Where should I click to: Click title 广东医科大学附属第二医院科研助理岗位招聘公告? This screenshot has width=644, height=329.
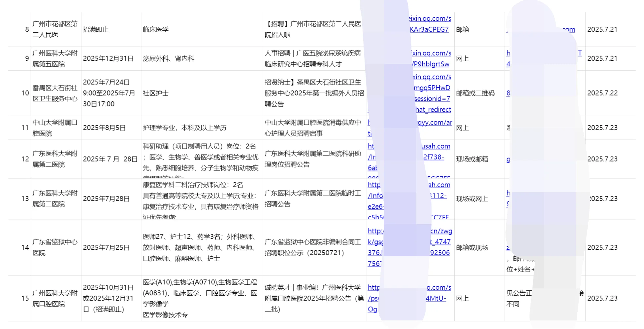[x=313, y=159]
